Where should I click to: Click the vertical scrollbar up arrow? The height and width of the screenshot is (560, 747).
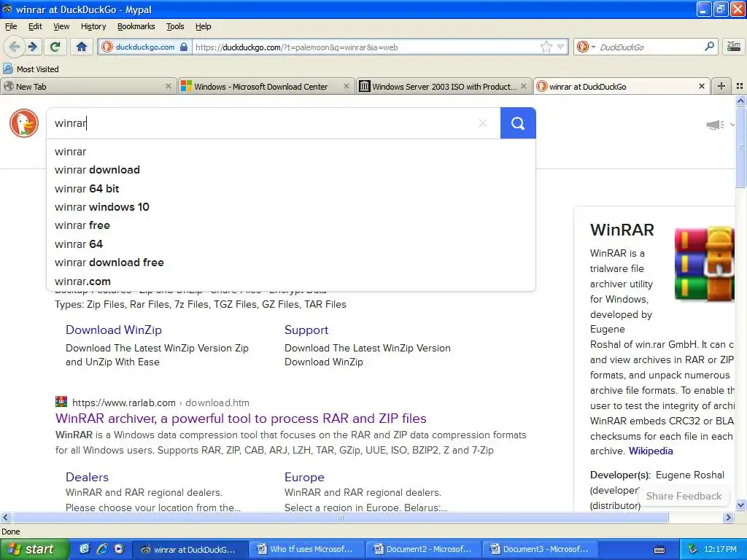click(740, 101)
